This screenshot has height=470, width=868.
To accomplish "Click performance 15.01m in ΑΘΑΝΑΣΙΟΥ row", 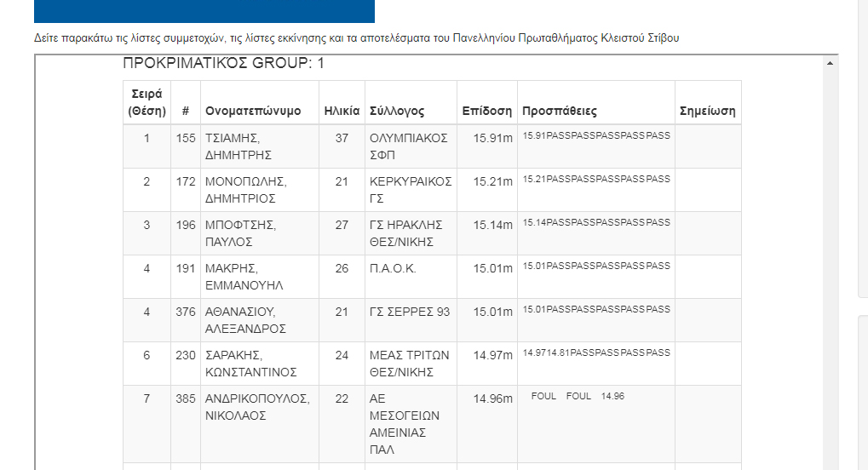I will coord(492,312).
